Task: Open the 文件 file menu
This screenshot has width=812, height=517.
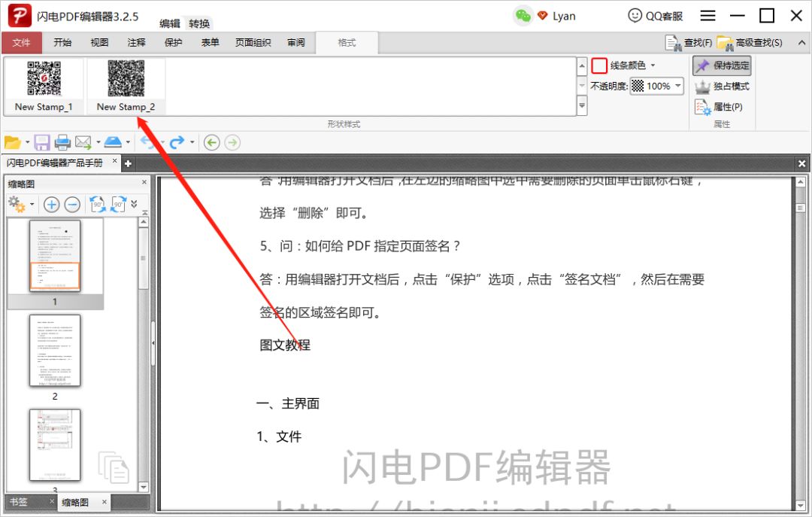Action: coord(21,43)
